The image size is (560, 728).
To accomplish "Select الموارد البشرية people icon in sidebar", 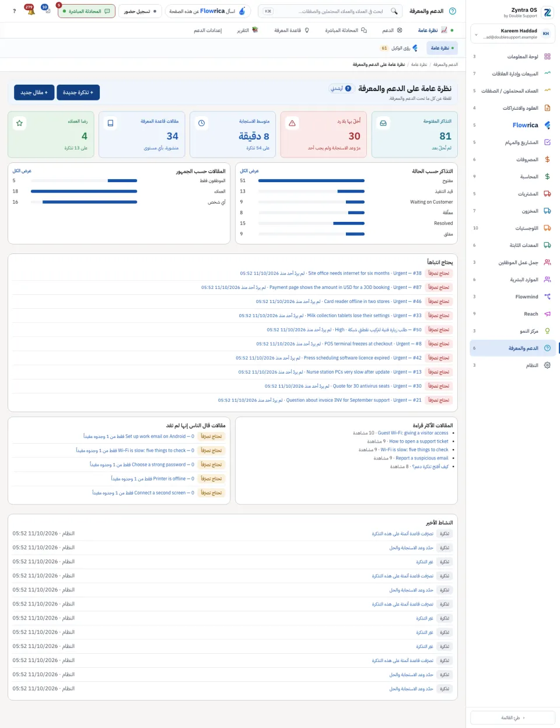I will [x=547, y=280].
